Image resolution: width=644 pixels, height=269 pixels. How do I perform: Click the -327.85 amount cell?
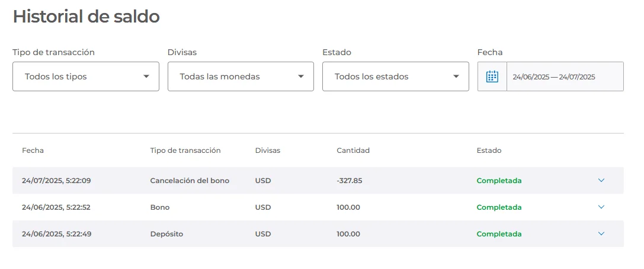[348, 181]
